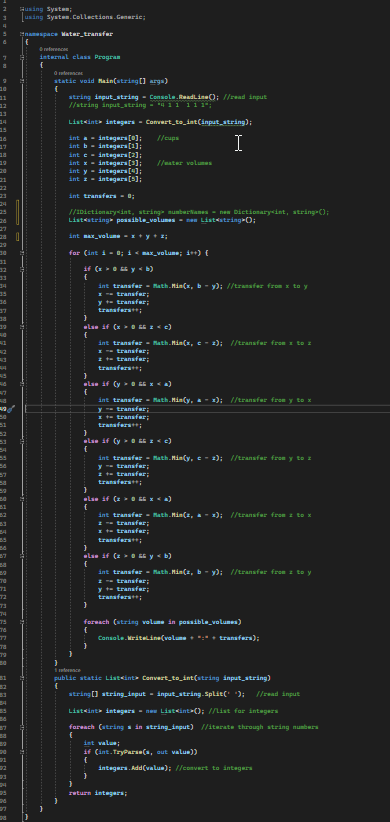Click the 'return integers;' statement
This screenshot has height=822, width=390.
(98, 793)
